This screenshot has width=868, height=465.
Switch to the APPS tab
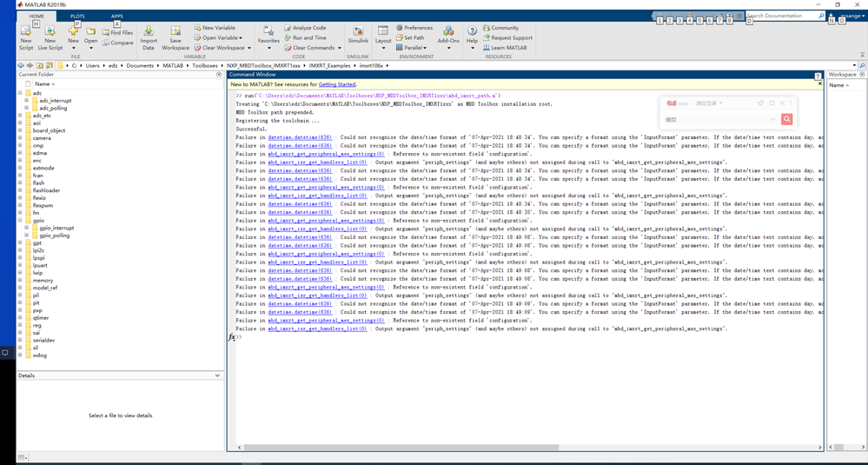coord(117,16)
